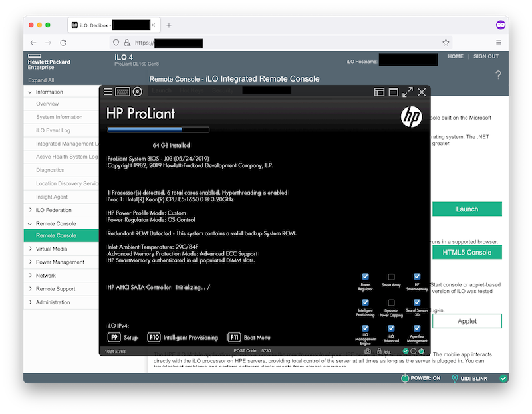This screenshot has width=532, height=414.
Task: Collapse the Information section in sidebar
Action: pyautogui.click(x=30, y=92)
